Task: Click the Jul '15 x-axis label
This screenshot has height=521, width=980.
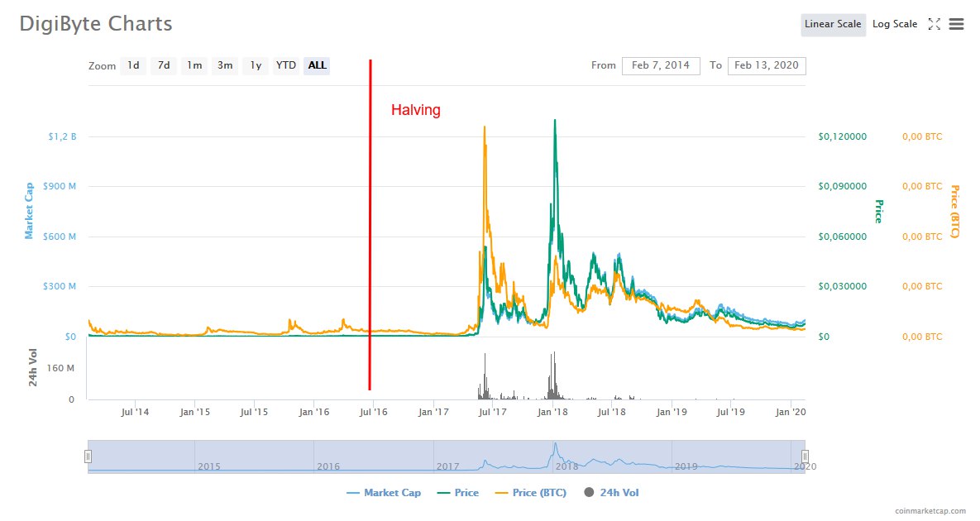Action: (x=254, y=413)
